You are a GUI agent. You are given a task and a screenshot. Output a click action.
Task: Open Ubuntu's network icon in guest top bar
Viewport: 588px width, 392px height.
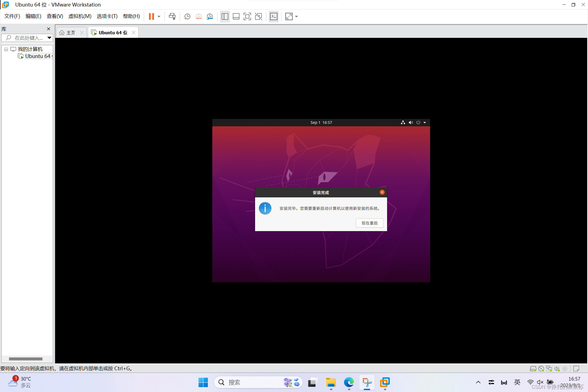coord(403,122)
